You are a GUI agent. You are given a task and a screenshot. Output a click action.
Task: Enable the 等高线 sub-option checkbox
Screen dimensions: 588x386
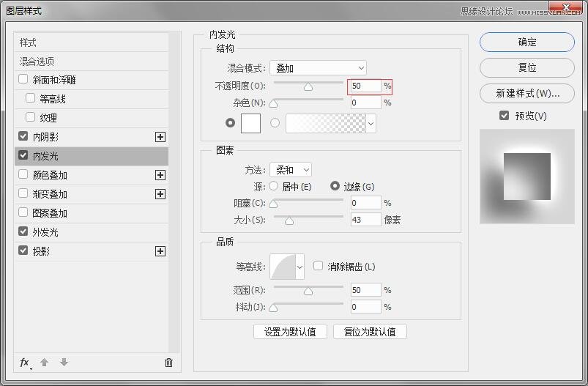click(x=30, y=98)
